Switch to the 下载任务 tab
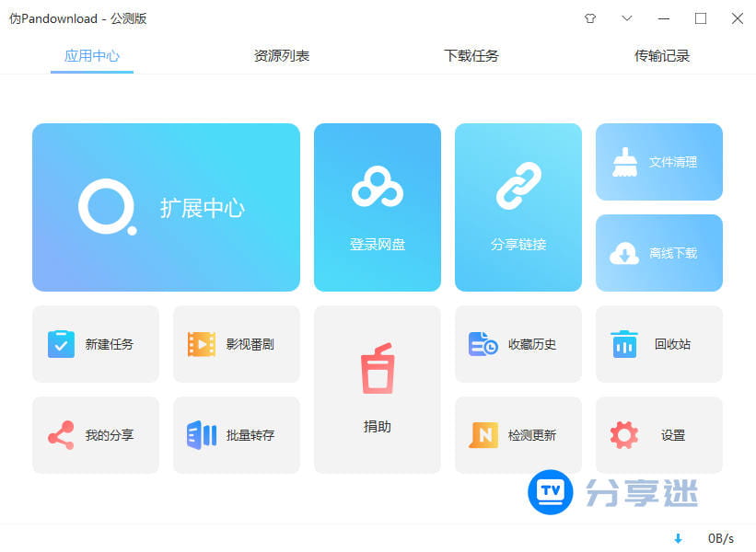The image size is (756, 552). tap(471, 56)
